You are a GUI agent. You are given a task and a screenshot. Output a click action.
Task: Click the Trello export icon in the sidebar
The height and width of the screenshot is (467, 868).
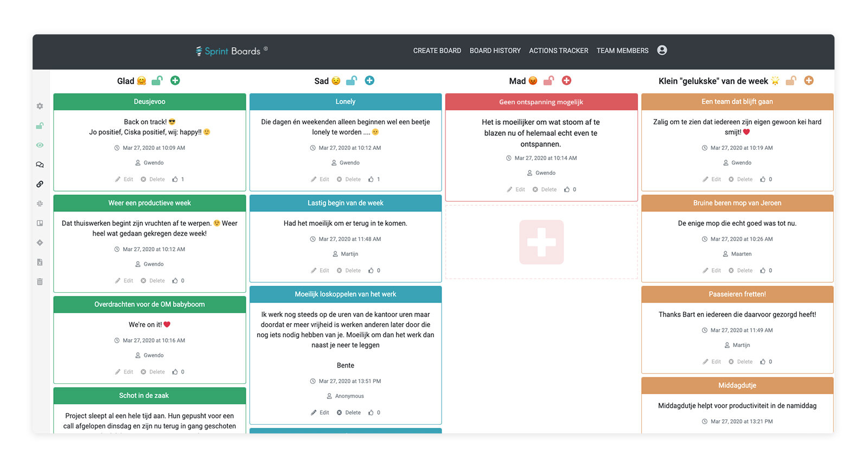[x=40, y=223]
